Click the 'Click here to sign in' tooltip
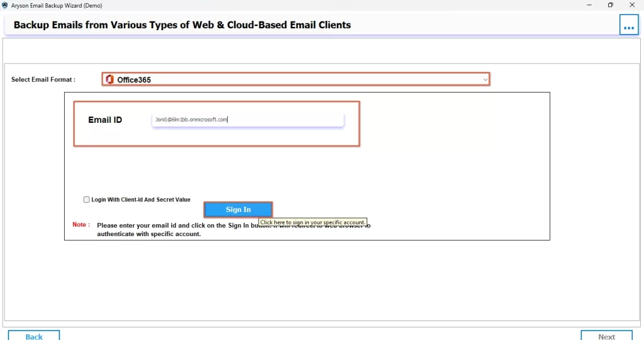This screenshot has height=340, width=644. click(x=313, y=222)
